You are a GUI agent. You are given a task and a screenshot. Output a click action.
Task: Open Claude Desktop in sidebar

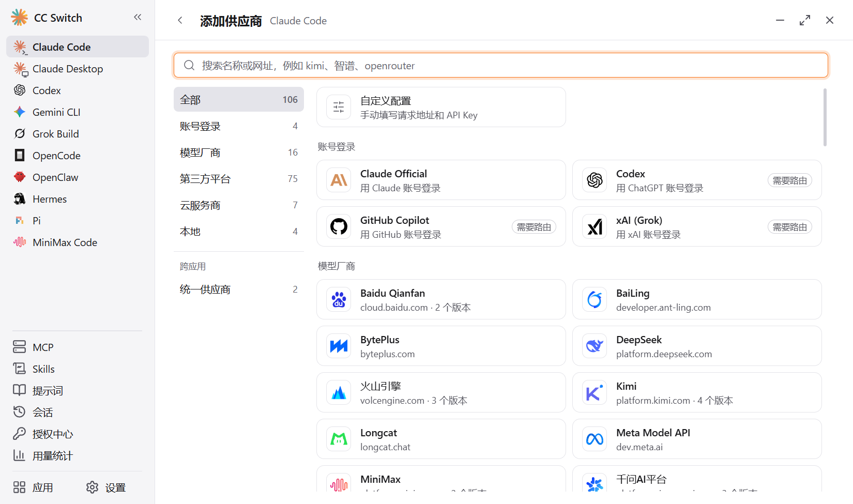78,69
